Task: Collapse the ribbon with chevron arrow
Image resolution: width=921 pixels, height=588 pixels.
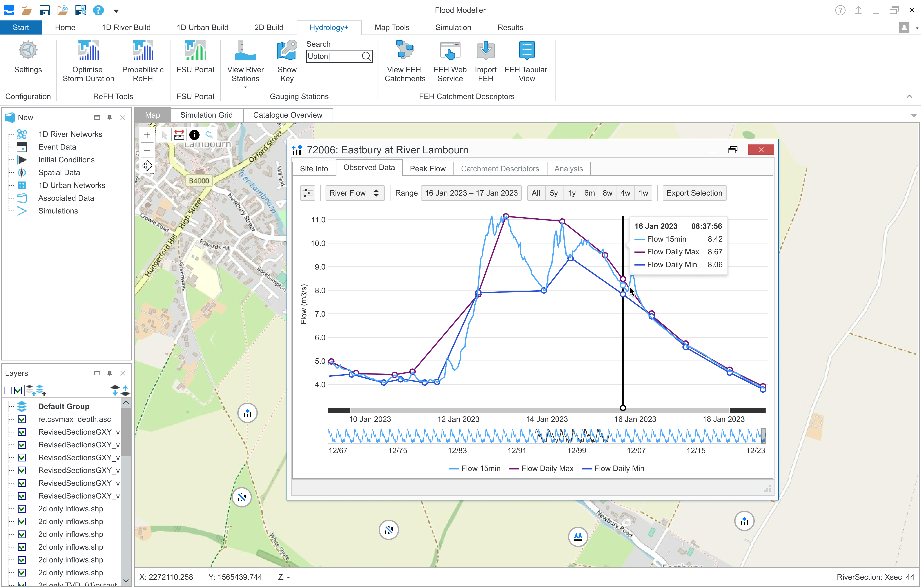Action: pyautogui.click(x=909, y=96)
